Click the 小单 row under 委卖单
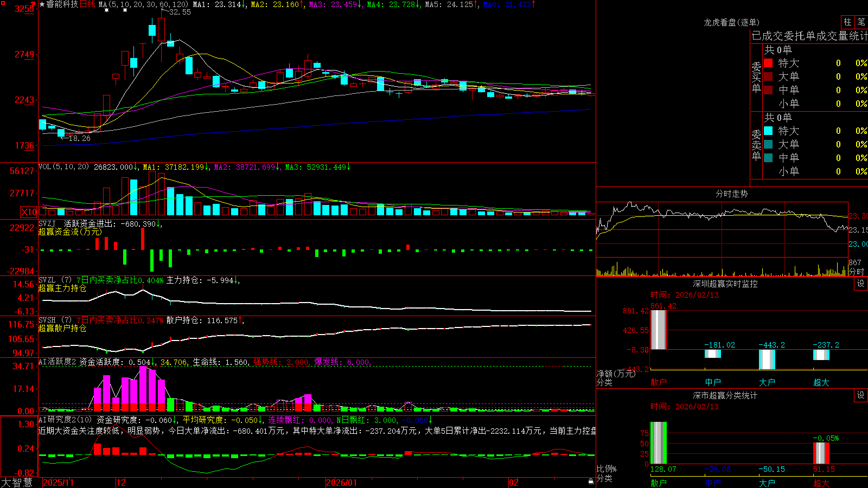 tap(816, 171)
